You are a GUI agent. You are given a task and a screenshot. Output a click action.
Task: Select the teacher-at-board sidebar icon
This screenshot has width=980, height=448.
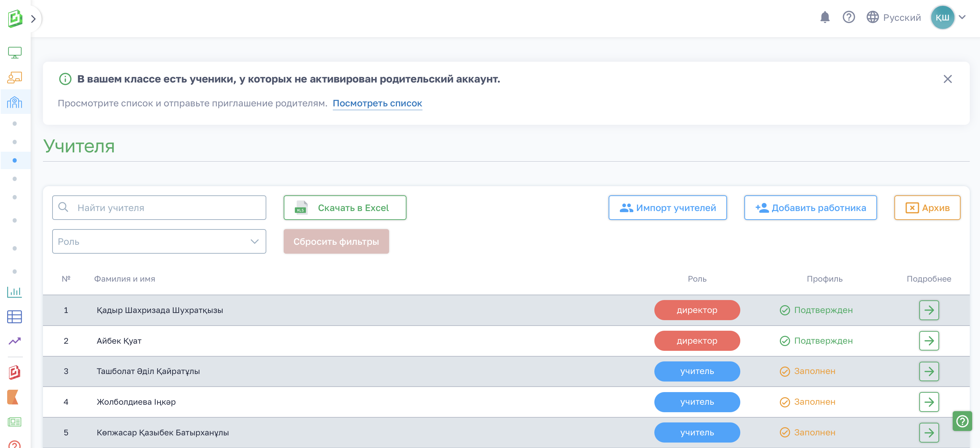point(15,78)
